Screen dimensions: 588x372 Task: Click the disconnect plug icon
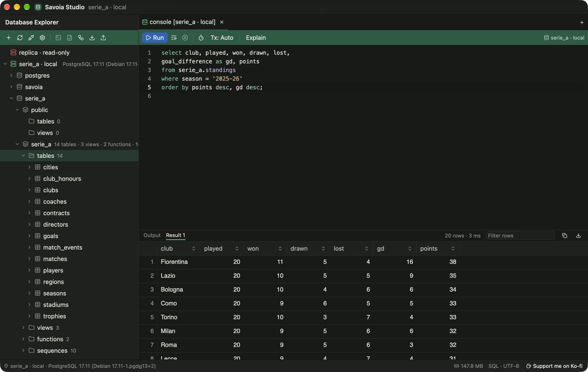pos(31,38)
